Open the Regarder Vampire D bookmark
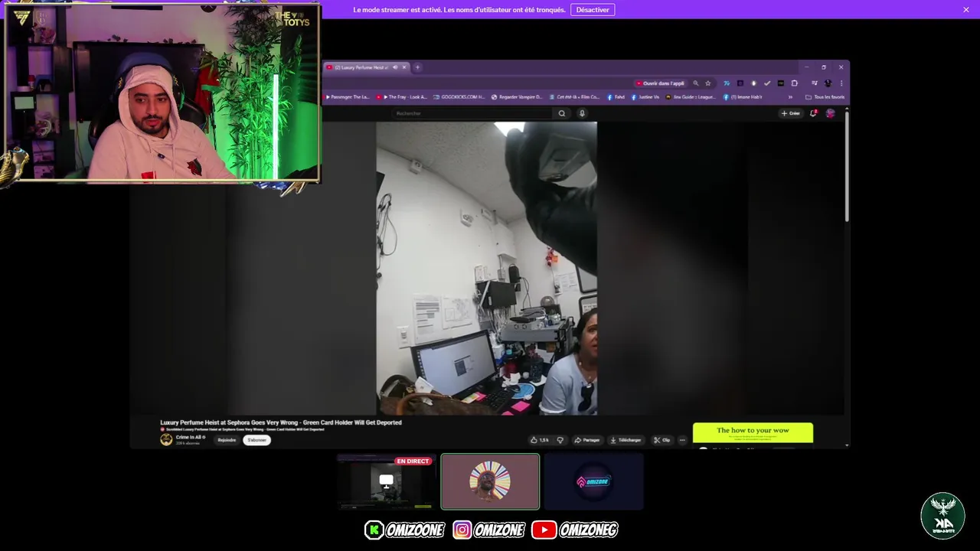The image size is (980, 551). [517, 97]
